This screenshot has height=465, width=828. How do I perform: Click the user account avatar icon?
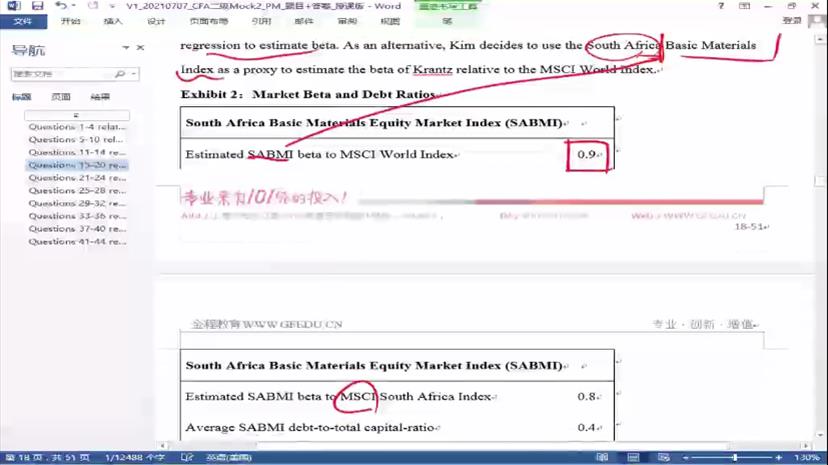(x=817, y=20)
